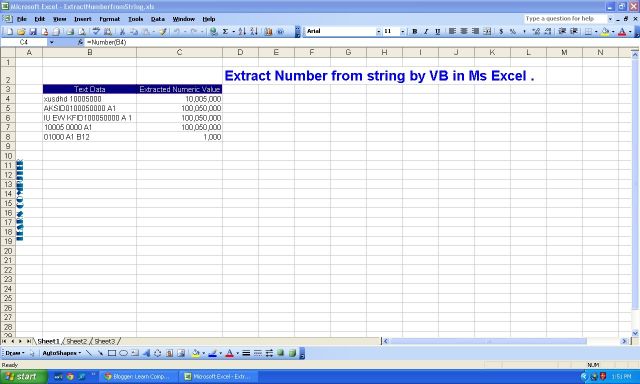Open drawing Line Color dropdown arrow
The width and height of the screenshot is (640, 384).
(x=220, y=353)
